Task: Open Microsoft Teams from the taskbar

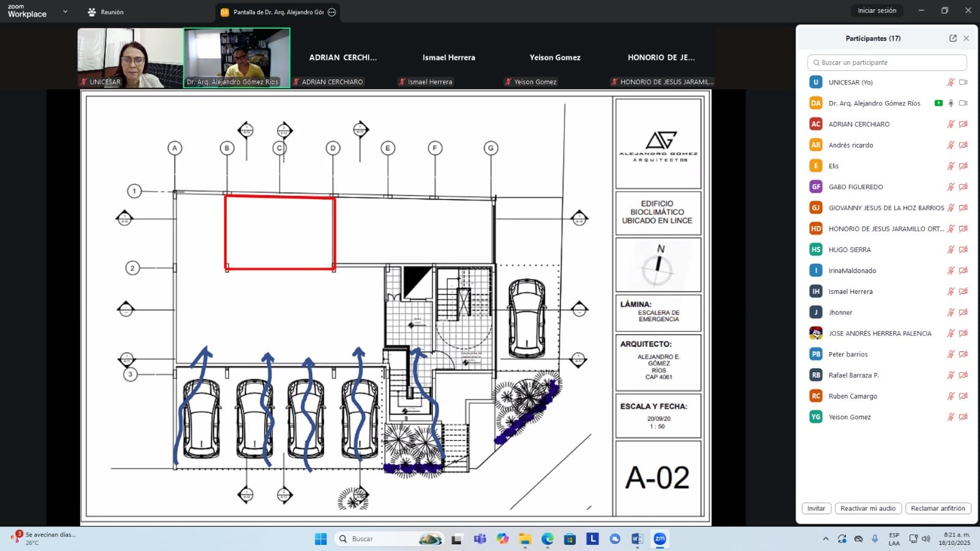Action: 480,539
